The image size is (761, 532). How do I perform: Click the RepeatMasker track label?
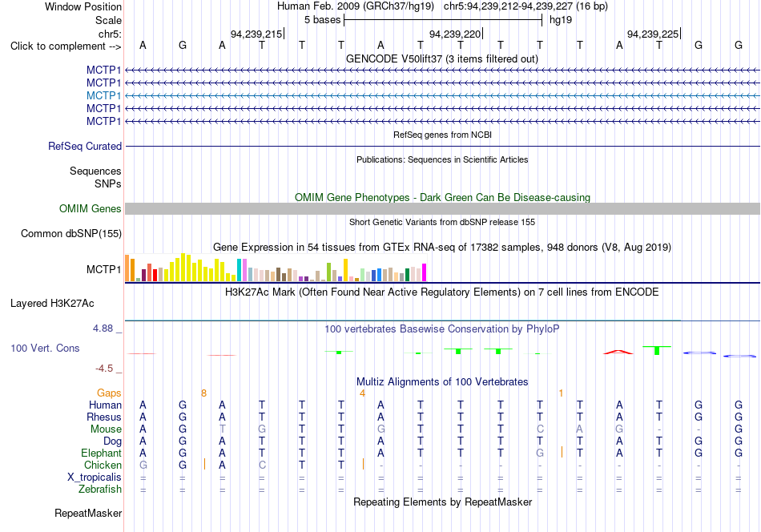(88, 513)
